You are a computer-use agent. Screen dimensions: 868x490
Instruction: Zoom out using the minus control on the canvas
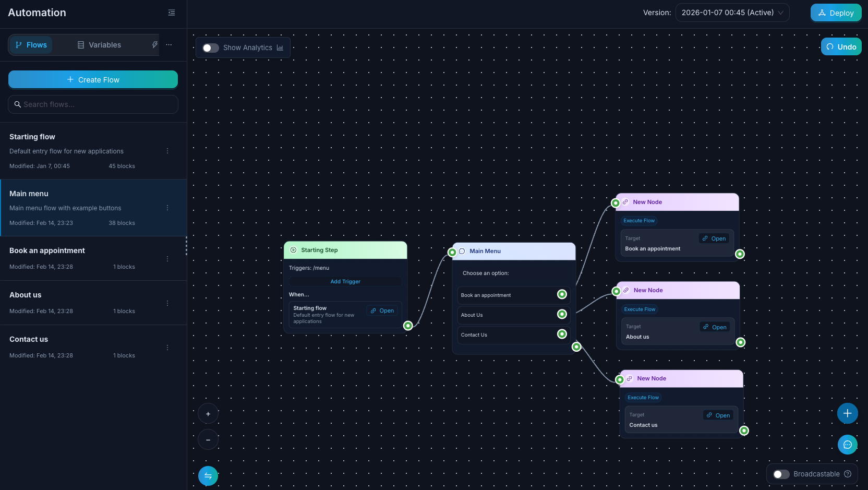[208, 439]
